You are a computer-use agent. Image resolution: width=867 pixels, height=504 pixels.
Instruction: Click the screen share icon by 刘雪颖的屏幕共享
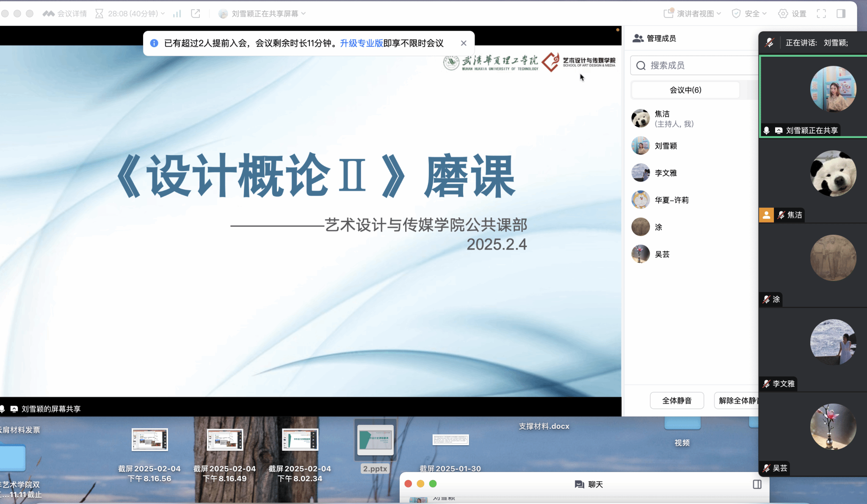coord(14,409)
